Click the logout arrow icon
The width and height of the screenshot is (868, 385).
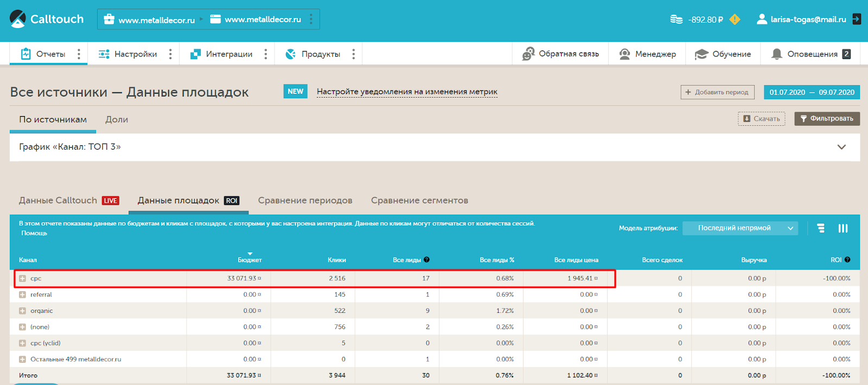point(857,19)
